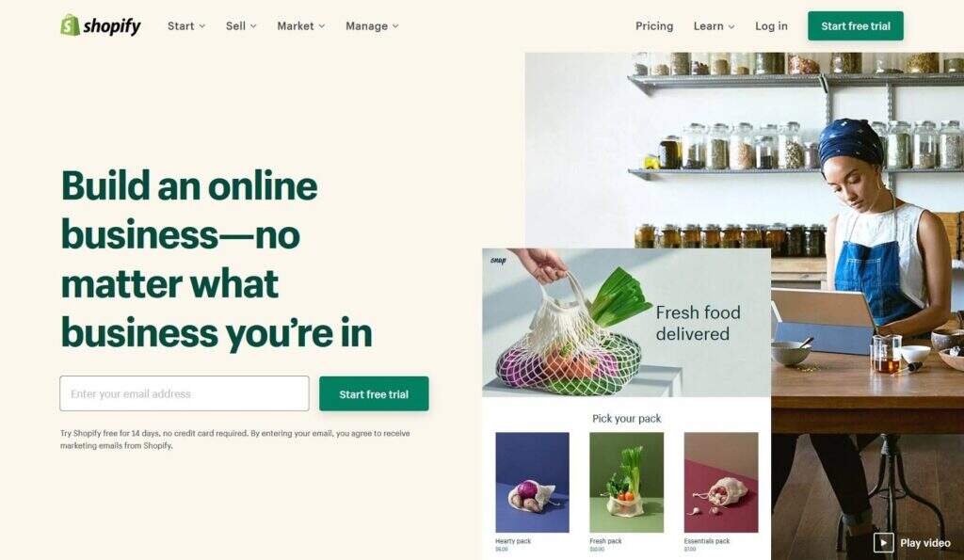Expand the Learn dropdown chevron

click(x=731, y=26)
